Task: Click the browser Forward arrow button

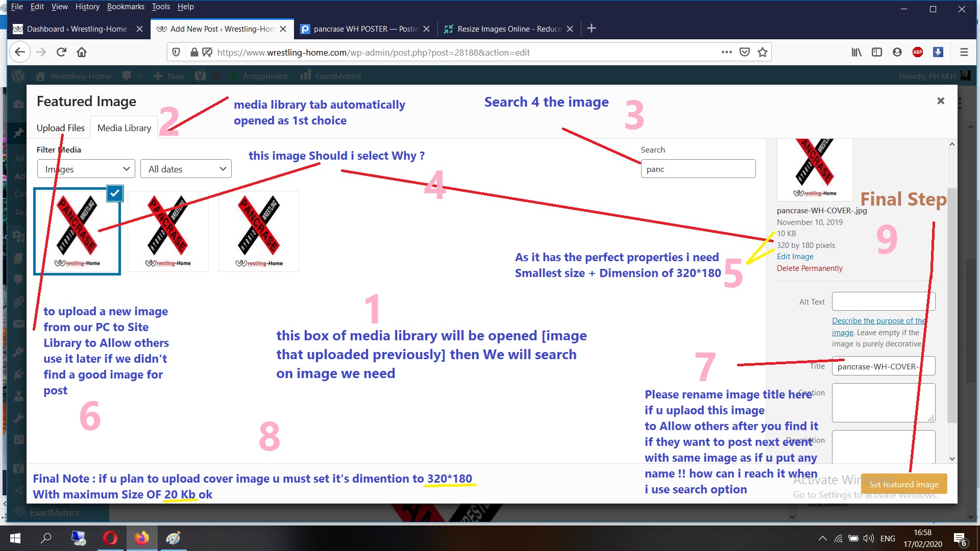Action: pos(41,52)
